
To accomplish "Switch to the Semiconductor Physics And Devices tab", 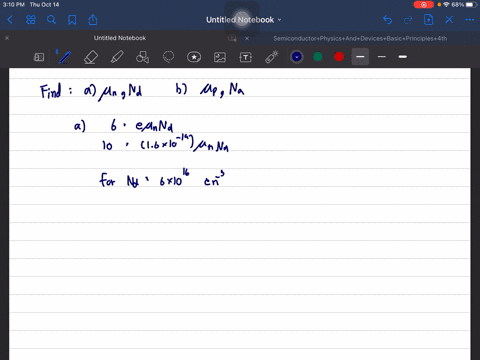I will point(360,38).
